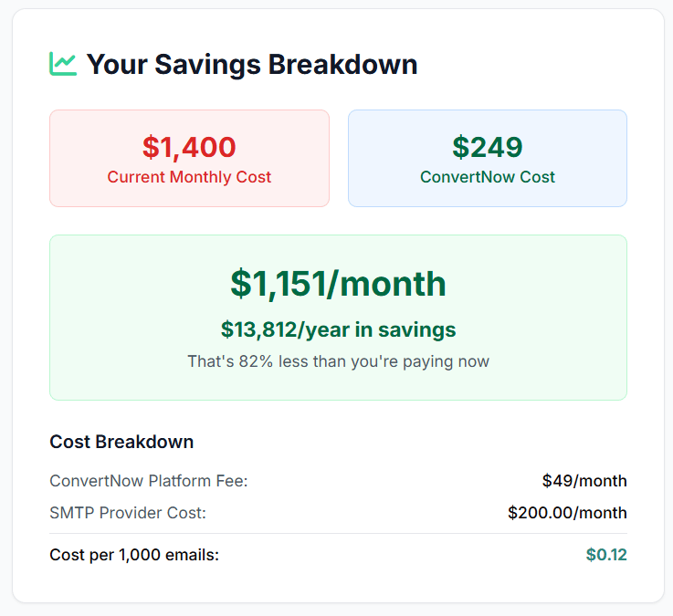Click the Current Monthly Cost label
Screen dimensions: 673x616
click(189, 177)
